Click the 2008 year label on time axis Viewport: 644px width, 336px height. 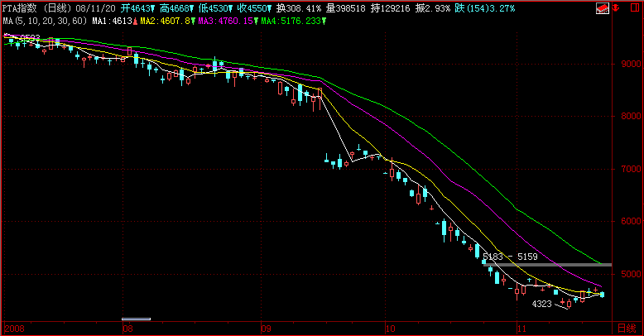(x=14, y=329)
